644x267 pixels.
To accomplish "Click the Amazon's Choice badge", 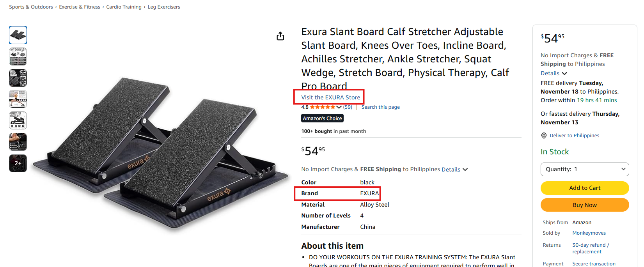I will (322, 118).
